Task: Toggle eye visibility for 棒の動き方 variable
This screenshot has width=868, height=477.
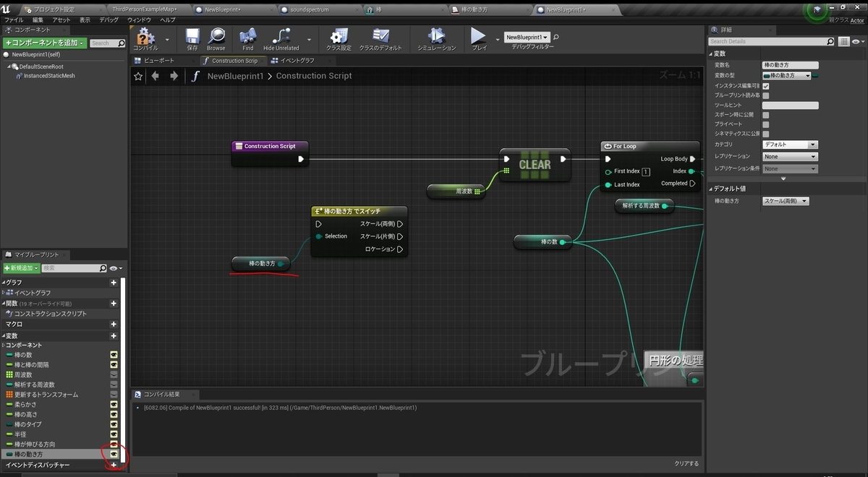Action: tap(114, 454)
